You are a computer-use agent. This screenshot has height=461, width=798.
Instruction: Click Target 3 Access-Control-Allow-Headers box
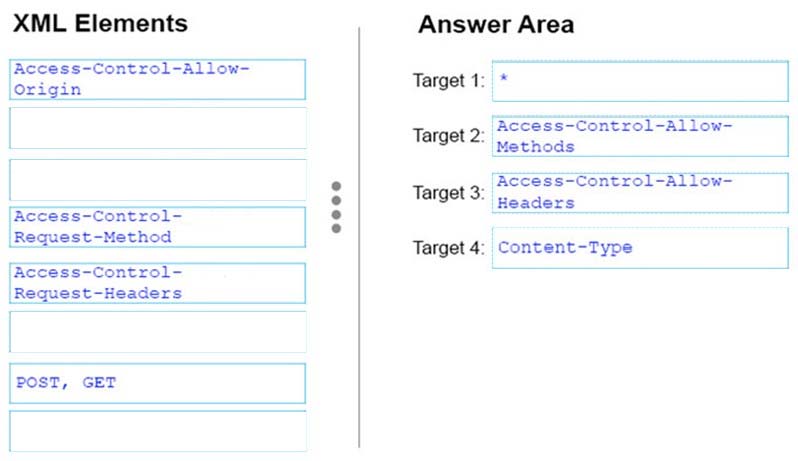640,193
